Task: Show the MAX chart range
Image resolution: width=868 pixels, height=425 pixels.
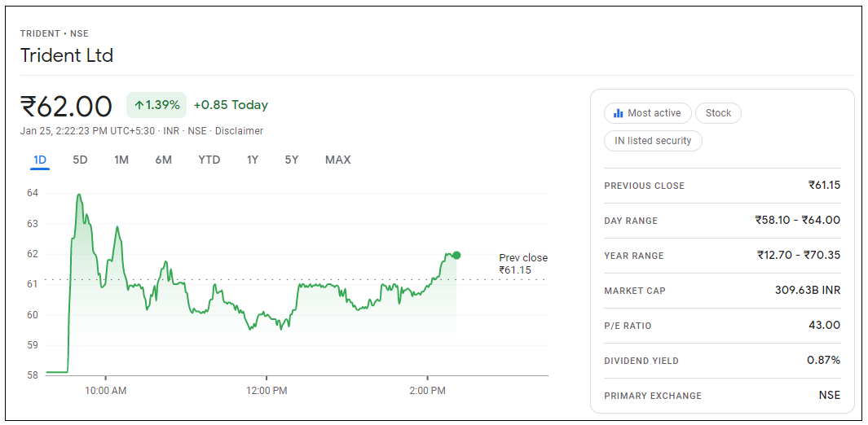Action: (x=337, y=160)
